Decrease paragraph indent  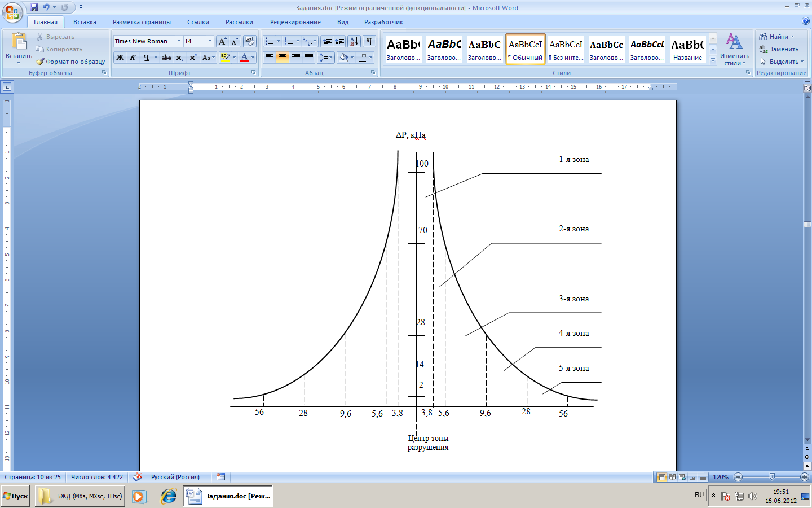click(x=327, y=41)
